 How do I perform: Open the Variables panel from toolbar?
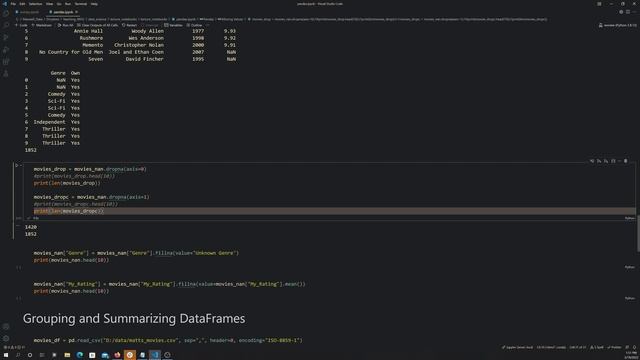pos(173,25)
